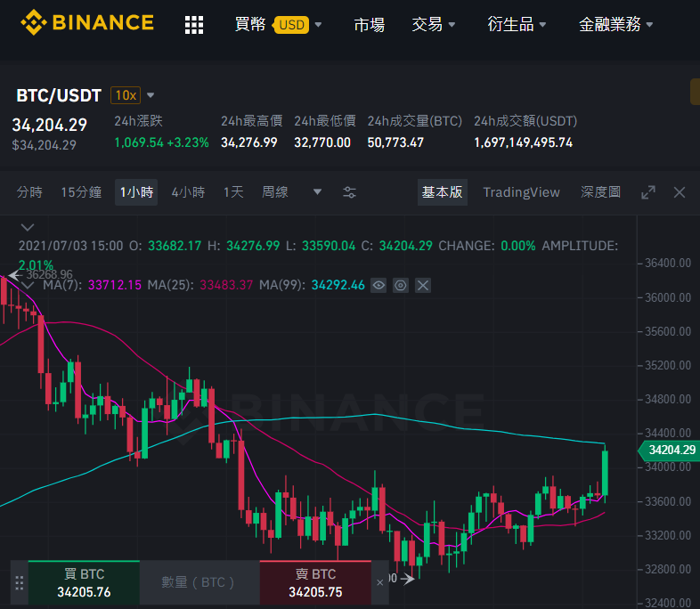Click 24h volume value 50,773.47
The image size is (700, 609).
coord(395,142)
